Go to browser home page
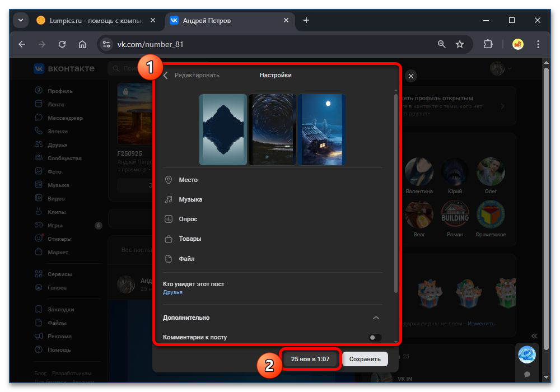560x392 pixels. 82,44
